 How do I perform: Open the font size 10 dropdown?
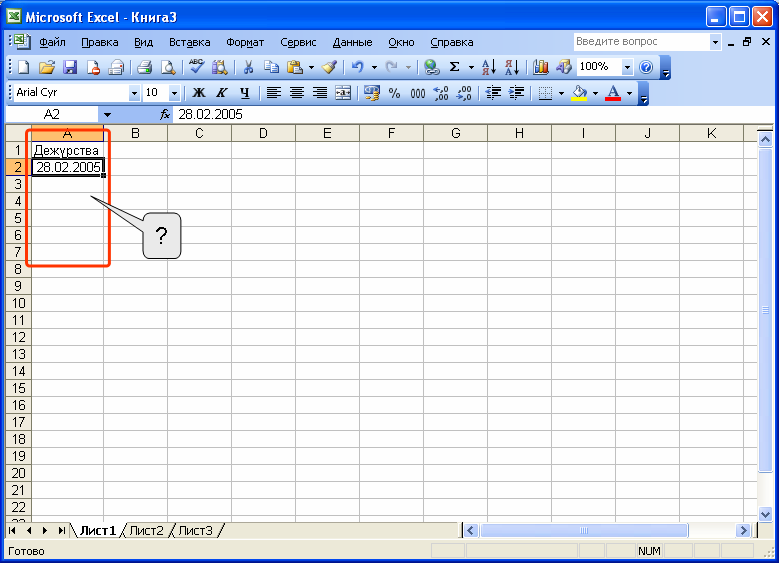(174, 93)
